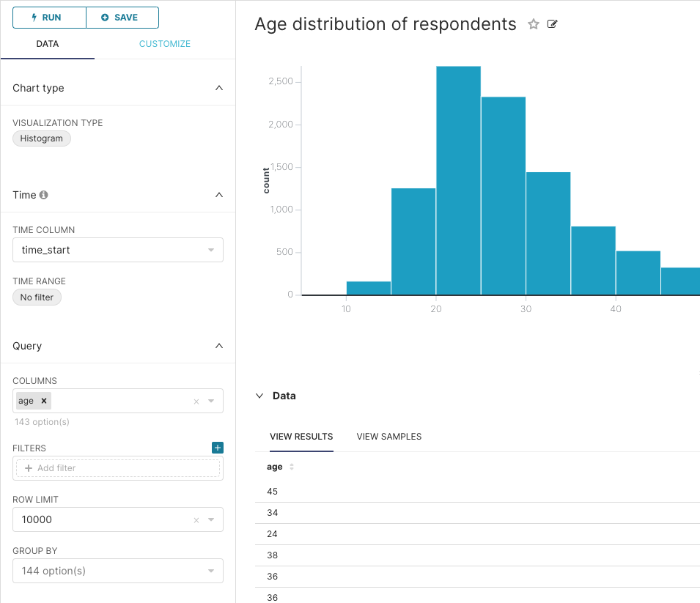The image size is (700, 603).
Task: Sort results by age column
Action: pos(292,467)
